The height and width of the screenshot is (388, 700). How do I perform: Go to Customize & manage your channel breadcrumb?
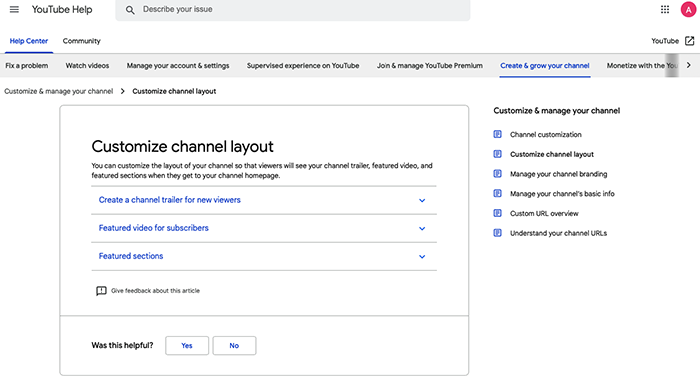(x=58, y=91)
